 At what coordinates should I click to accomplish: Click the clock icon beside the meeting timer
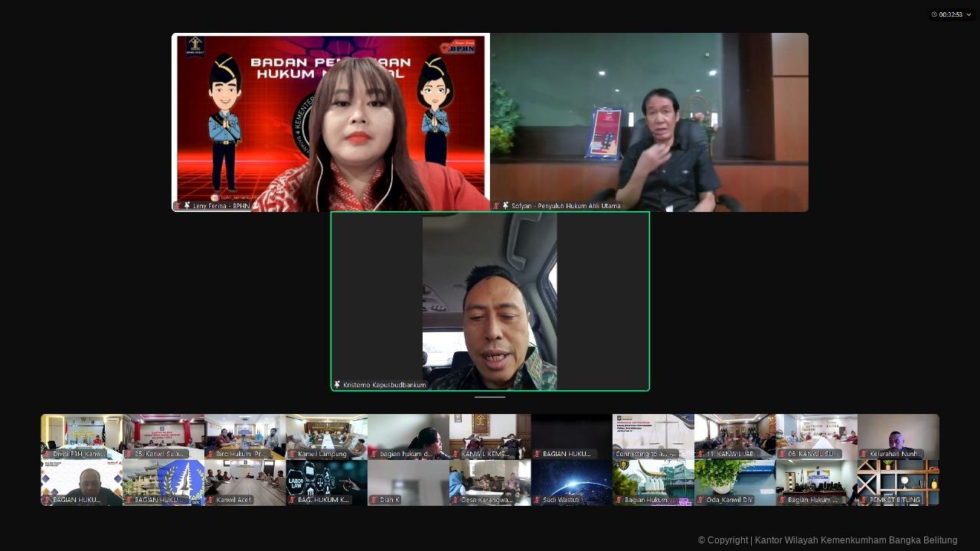coord(936,14)
